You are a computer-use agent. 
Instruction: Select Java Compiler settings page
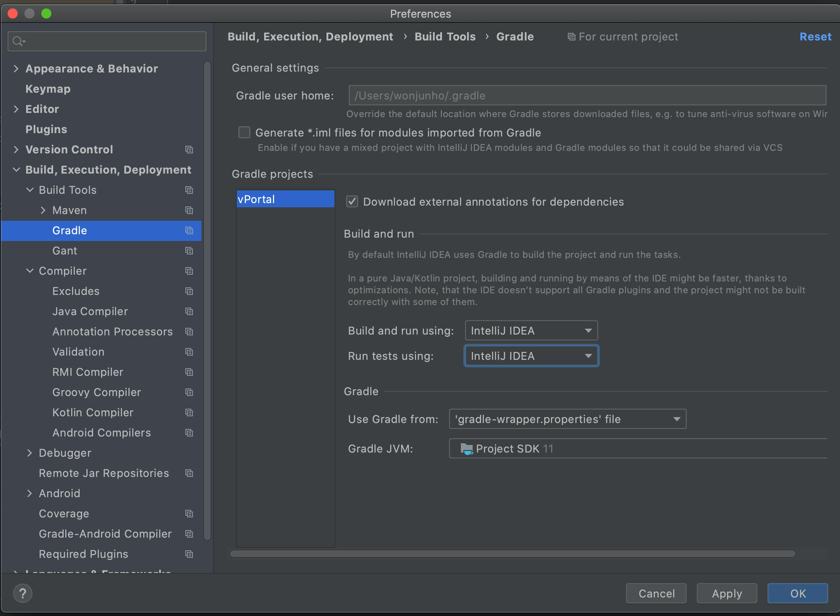(x=90, y=311)
